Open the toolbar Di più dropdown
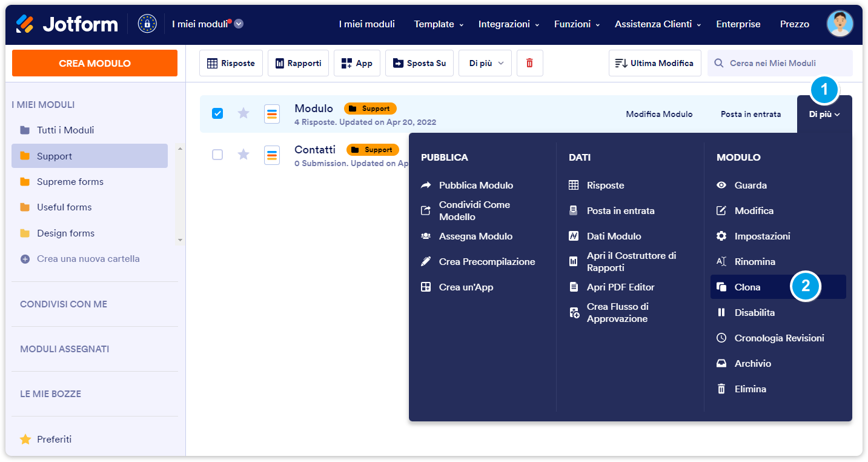The height and width of the screenshot is (462, 868). click(485, 63)
